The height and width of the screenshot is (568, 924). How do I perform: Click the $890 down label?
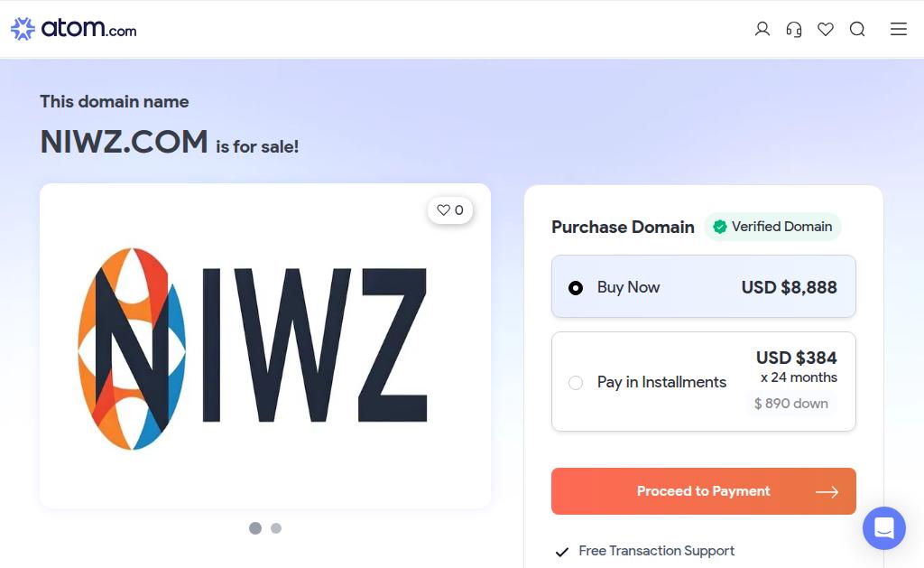(790, 404)
